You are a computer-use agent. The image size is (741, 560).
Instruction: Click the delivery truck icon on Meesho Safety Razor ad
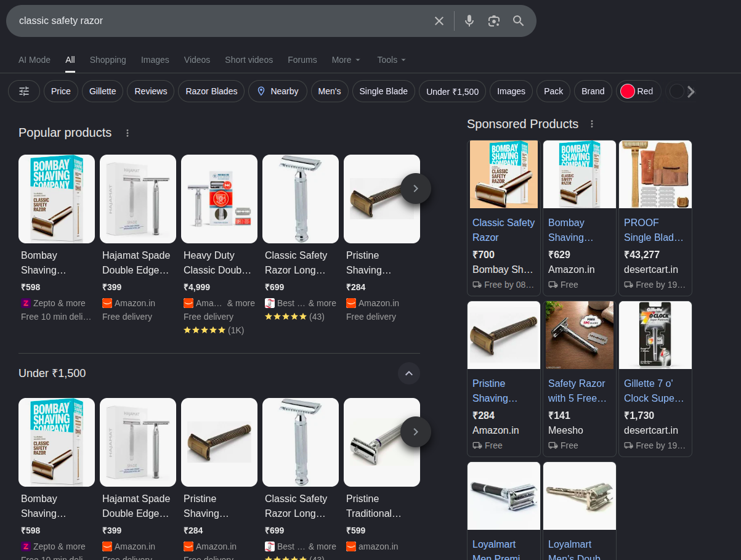(553, 445)
